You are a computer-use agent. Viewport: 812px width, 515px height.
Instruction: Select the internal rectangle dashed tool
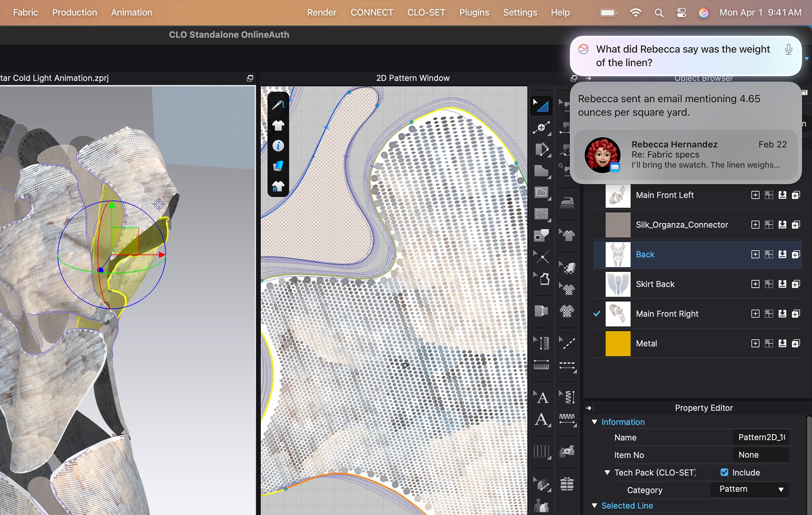541,214
